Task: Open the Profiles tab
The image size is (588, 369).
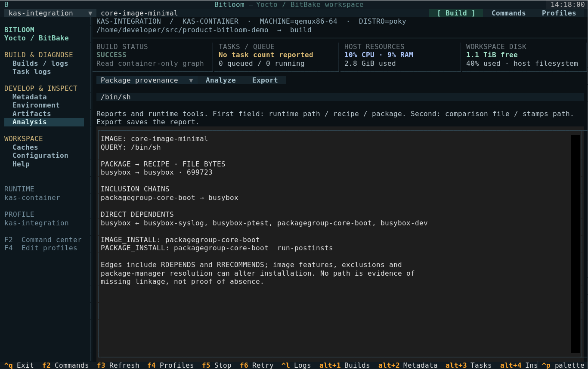Action: point(559,13)
